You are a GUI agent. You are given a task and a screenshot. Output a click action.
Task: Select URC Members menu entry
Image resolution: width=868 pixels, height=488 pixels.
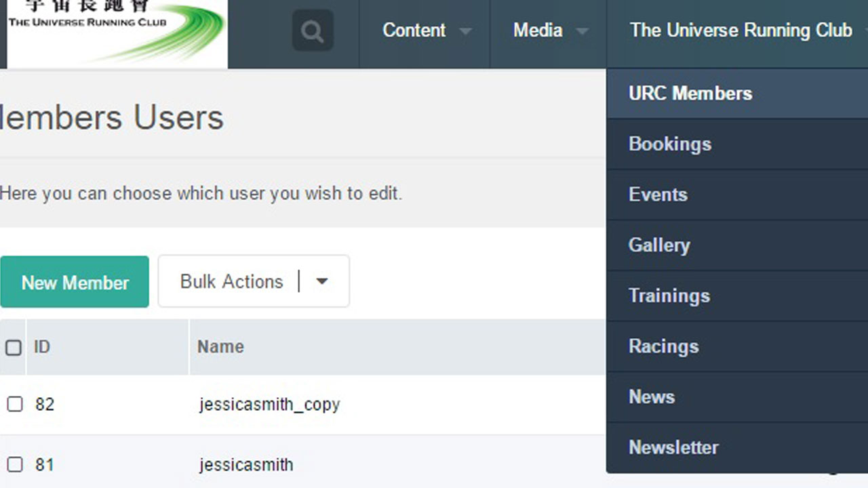[x=737, y=94]
